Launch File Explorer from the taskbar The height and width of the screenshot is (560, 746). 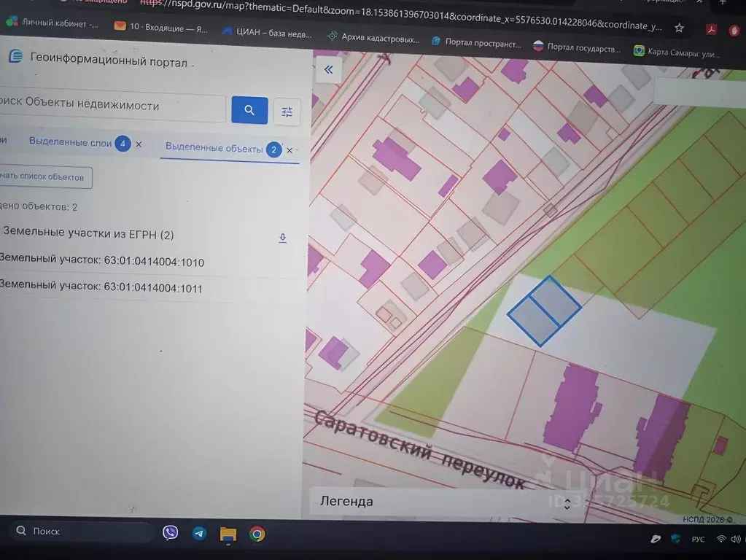pyautogui.click(x=228, y=534)
